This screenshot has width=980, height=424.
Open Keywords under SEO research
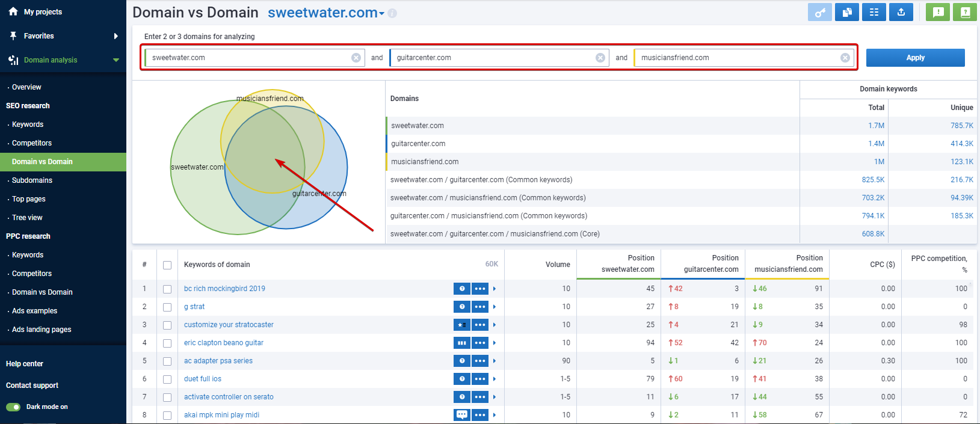pos(28,124)
